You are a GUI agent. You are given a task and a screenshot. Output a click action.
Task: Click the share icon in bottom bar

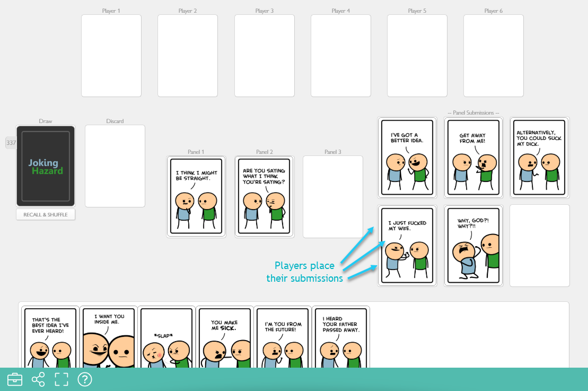(38, 379)
